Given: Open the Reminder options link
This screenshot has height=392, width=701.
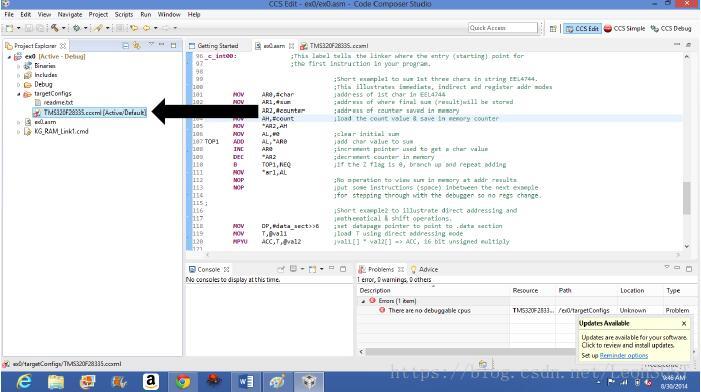Looking at the screenshot, I should click(624, 356).
